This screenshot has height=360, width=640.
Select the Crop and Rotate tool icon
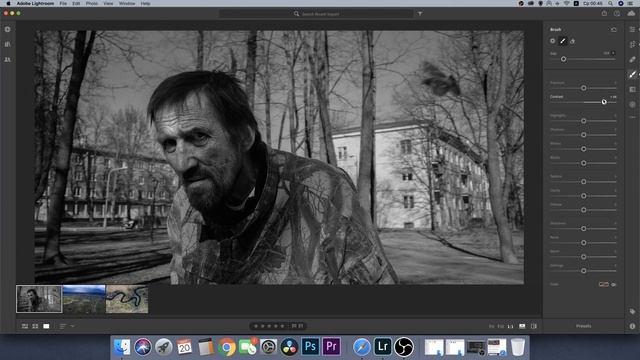click(633, 44)
